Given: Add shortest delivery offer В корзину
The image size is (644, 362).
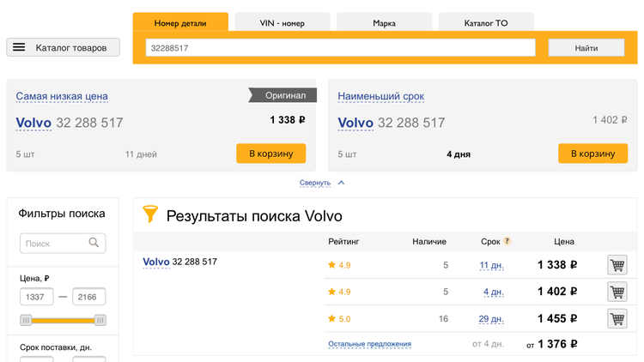Looking at the screenshot, I should click(x=593, y=154).
